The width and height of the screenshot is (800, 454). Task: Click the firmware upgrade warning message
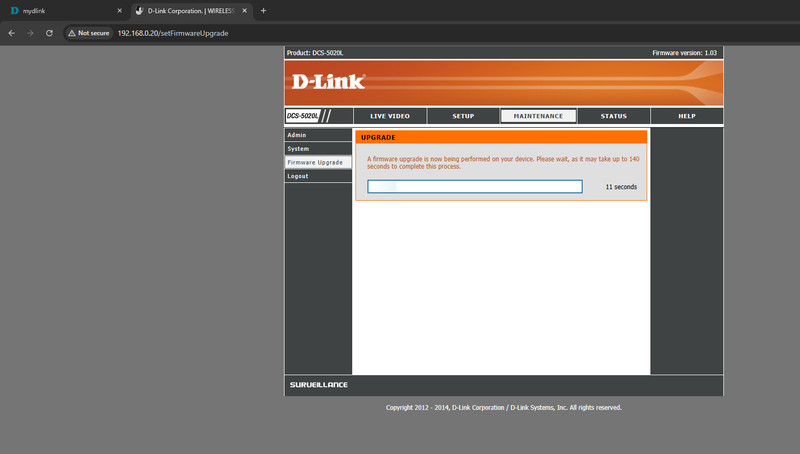(x=503, y=163)
